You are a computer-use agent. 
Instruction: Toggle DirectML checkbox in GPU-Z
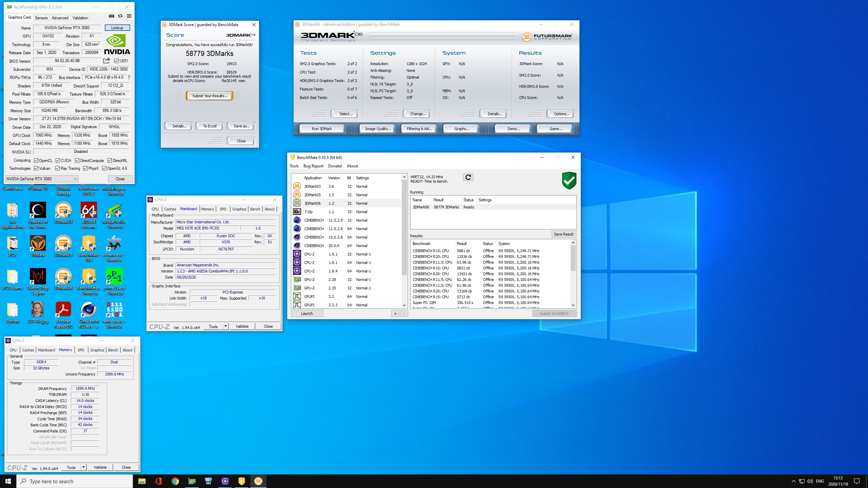coord(110,161)
